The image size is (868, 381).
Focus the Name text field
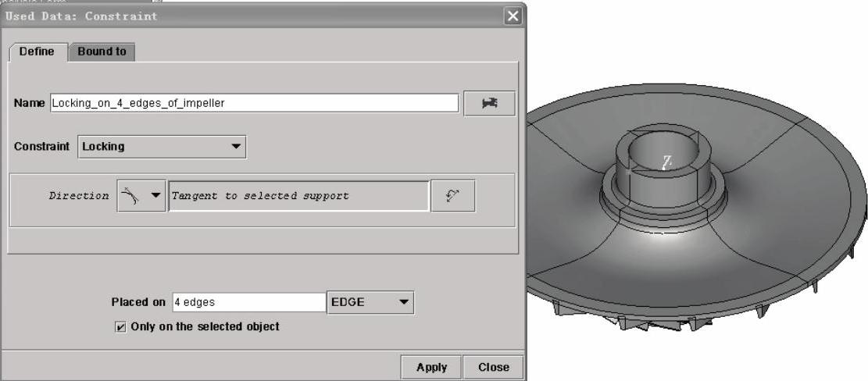click(254, 104)
